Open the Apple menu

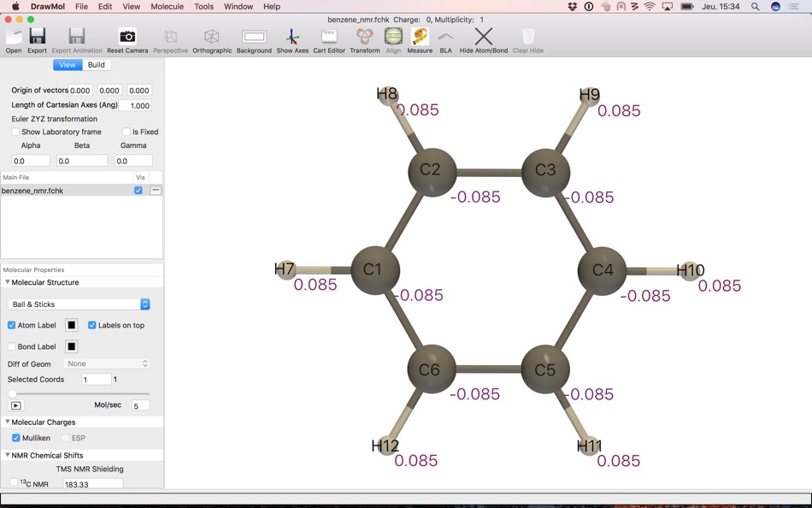(15, 7)
